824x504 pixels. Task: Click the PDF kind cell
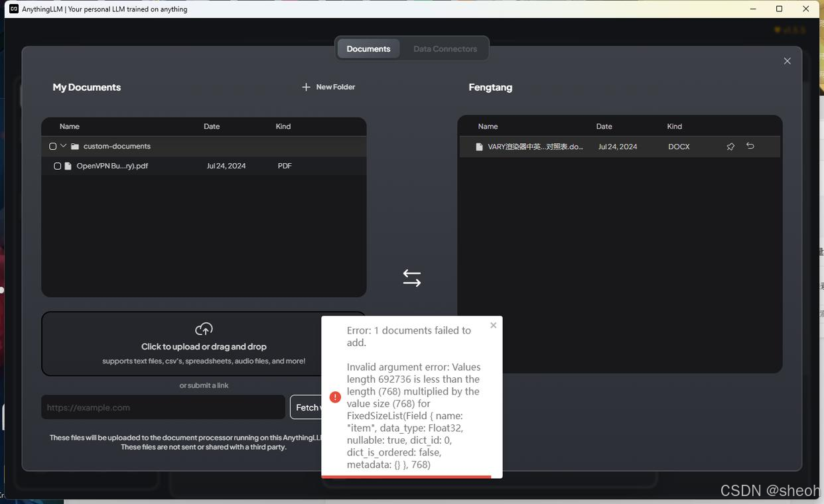pos(285,166)
